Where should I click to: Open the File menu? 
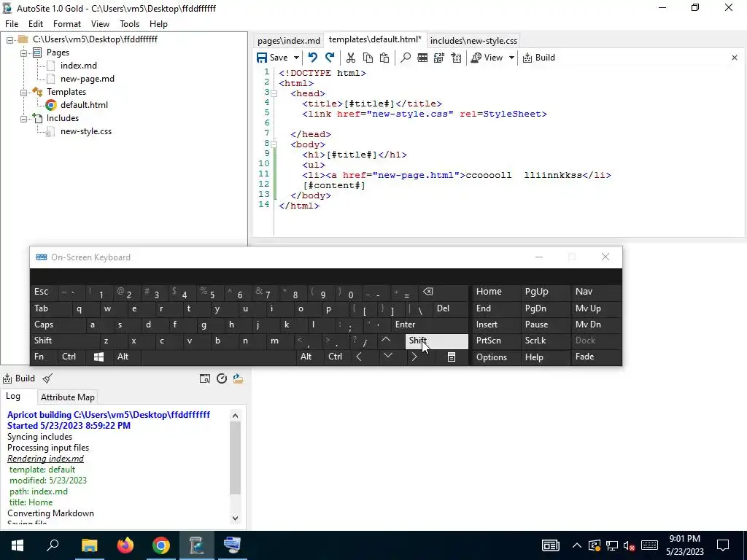(12, 24)
